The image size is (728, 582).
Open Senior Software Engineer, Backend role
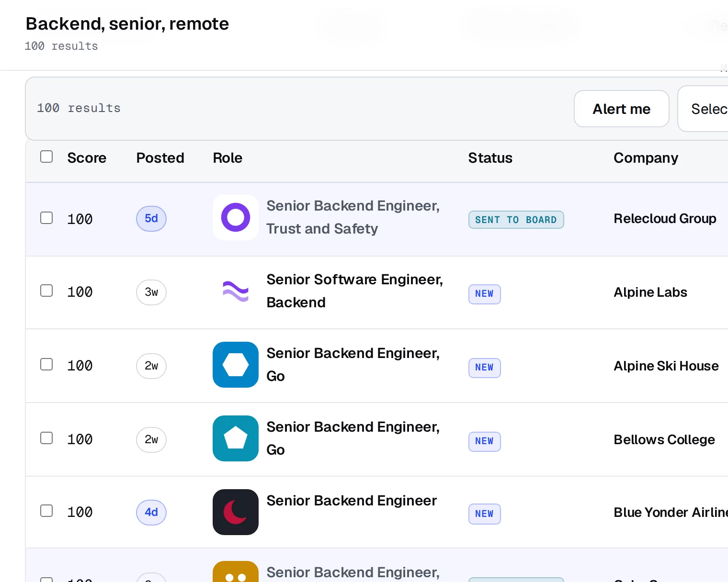pos(355,291)
